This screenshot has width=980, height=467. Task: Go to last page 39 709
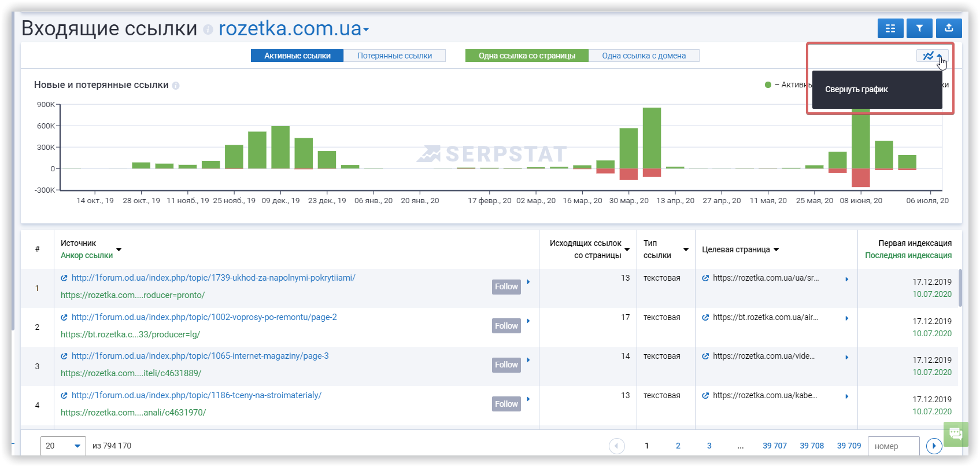coord(849,446)
